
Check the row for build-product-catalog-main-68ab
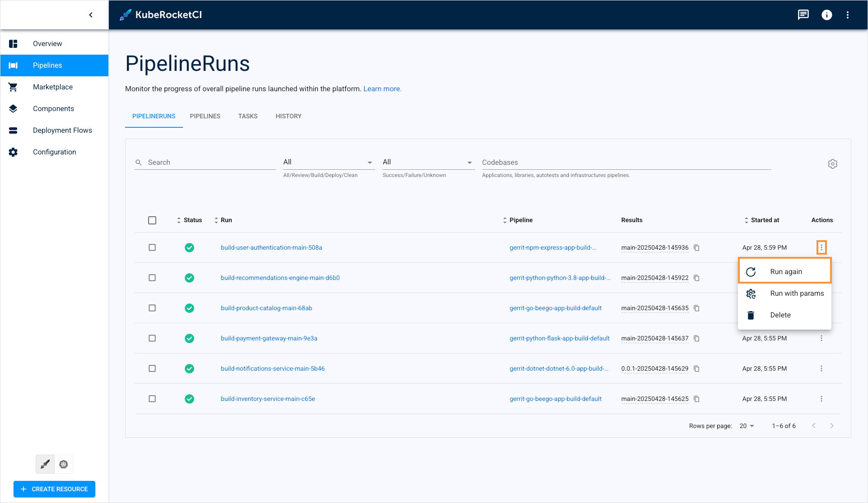[x=152, y=308]
